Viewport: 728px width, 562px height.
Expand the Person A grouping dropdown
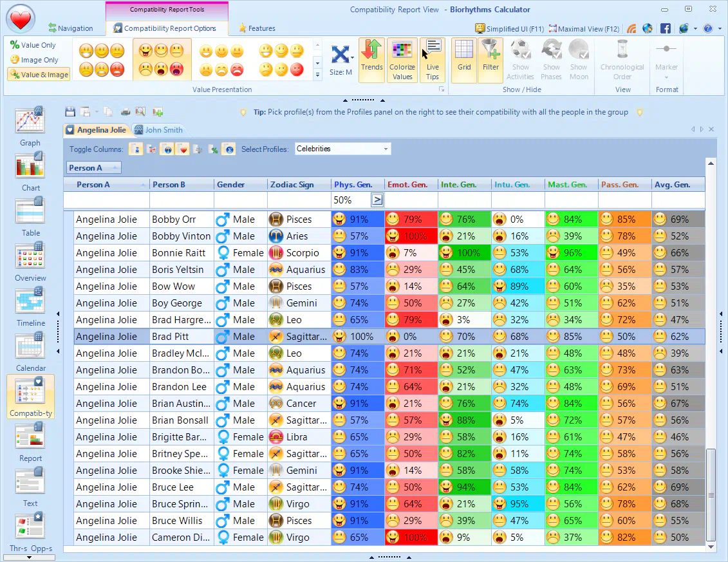pos(93,168)
